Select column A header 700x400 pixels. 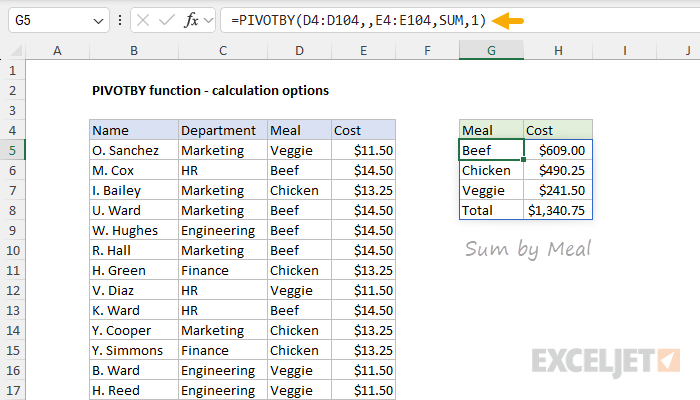click(57, 50)
